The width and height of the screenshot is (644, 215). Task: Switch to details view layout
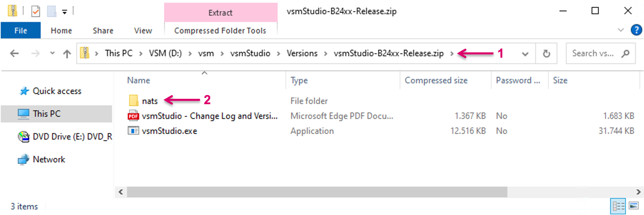point(619,206)
